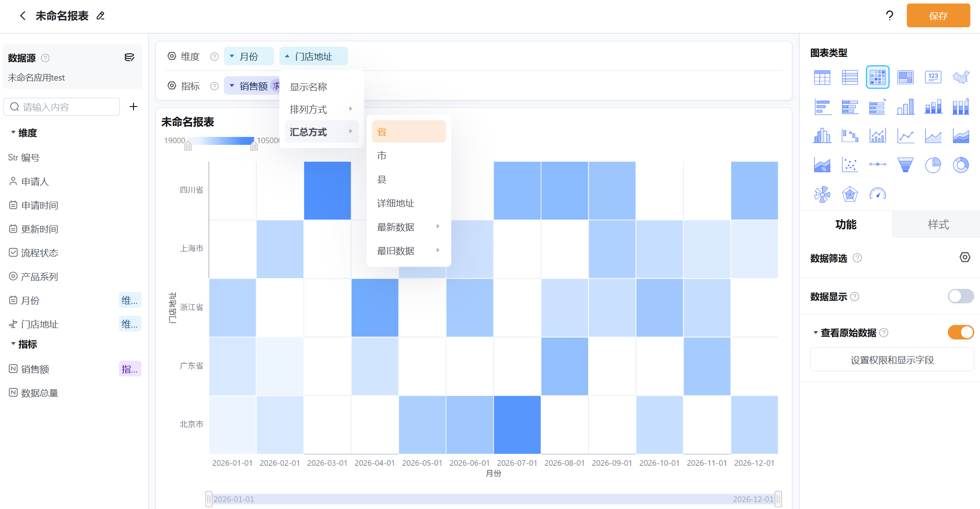980x509 pixels.
Task: Choose 详细地址 in the aggregation submenu
Action: tap(409, 203)
